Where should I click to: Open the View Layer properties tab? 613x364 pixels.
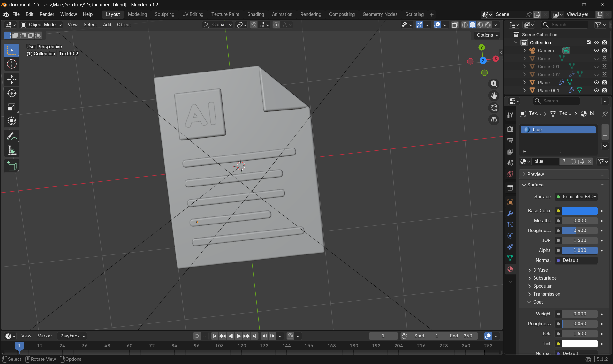coord(510,151)
